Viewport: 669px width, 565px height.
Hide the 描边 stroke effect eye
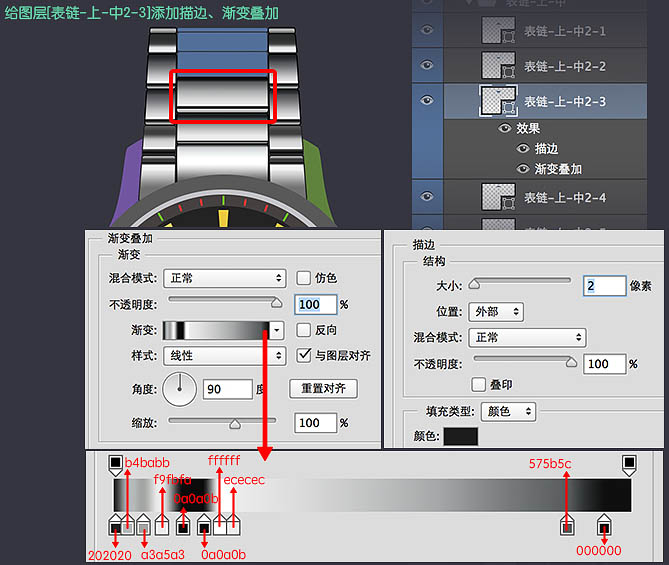[x=523, y=149]
